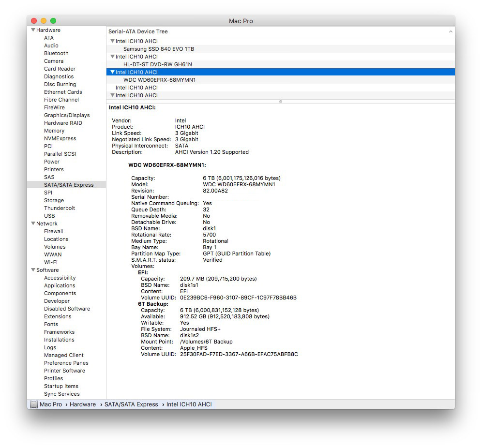
Task: Click Hardware in the bottom path bar
Action: point(82,404)
